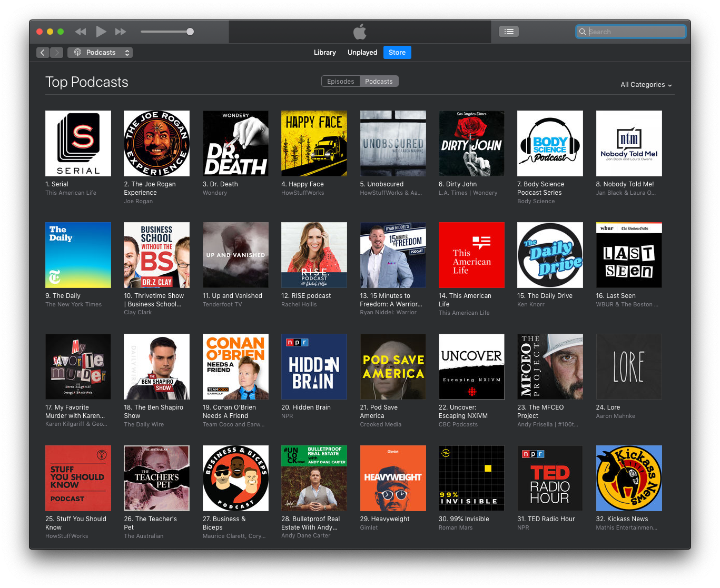
Task: Open The Daily Drive artwork
Action: point(550,255)
